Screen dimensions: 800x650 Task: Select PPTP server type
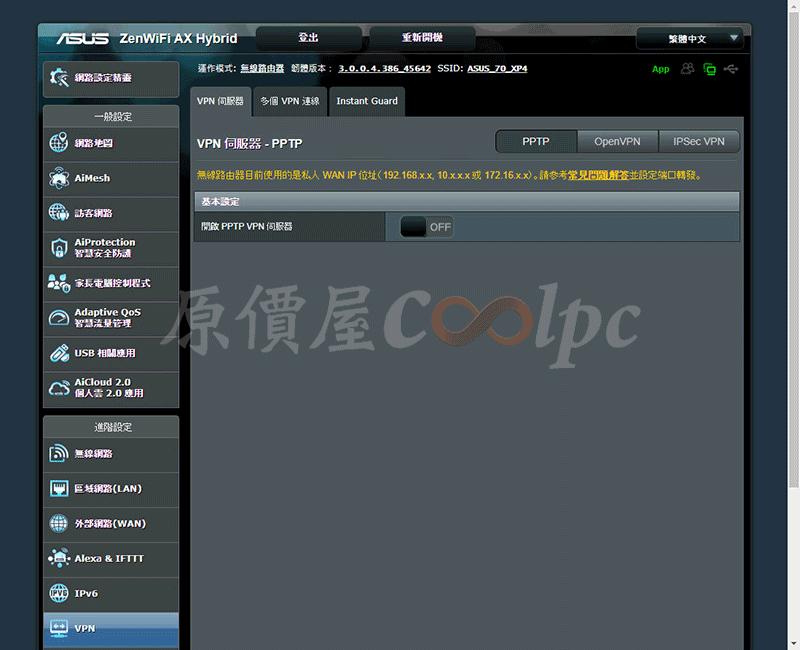pyautogui.click(x=536, y=141)
